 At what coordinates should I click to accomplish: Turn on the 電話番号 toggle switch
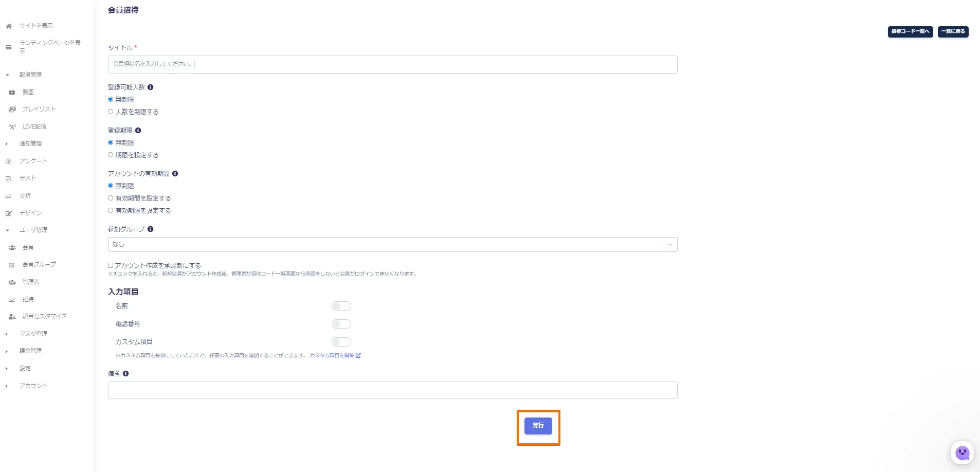[x=341, y=324]
